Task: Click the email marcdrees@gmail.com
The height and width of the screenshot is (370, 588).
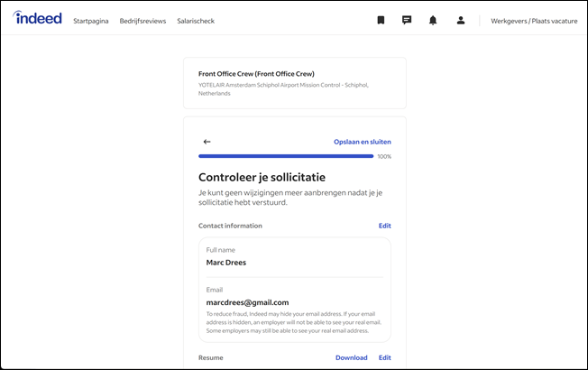Action: coord(247,302)
